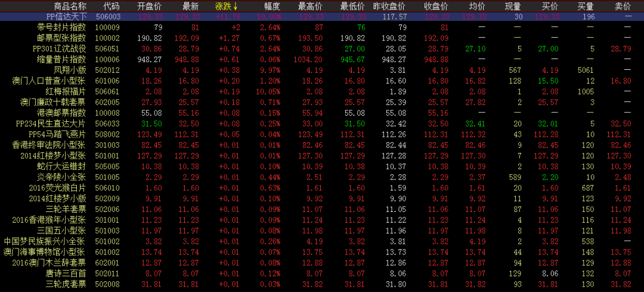Select the 邮票型张指数 row
The width and height of the screenshot is (644, 292).
point(322,38)
